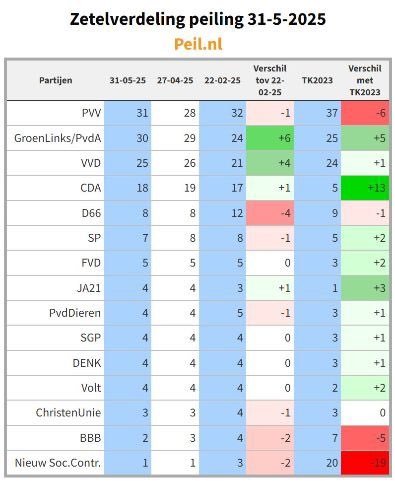Image resolution: width=395 pixels, height=481 pixels.
Task: Click Verschil met TK2023 header
Action: click(365, 80)
